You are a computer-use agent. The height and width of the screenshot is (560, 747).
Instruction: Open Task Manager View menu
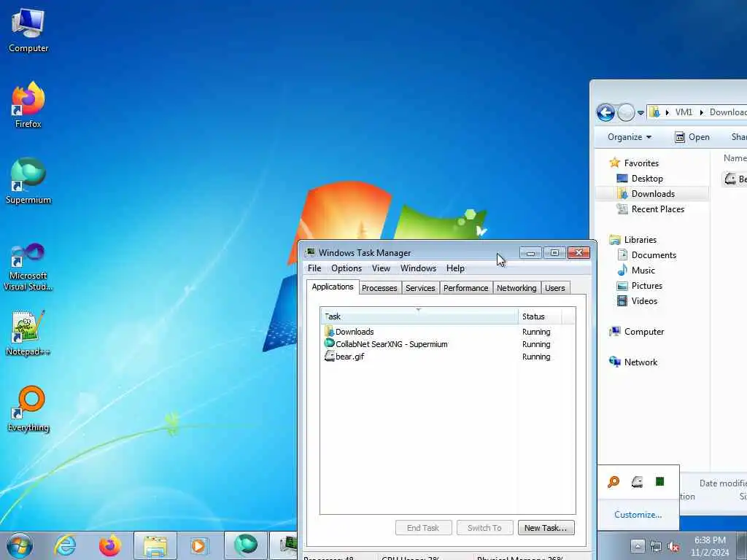[381, 268]
